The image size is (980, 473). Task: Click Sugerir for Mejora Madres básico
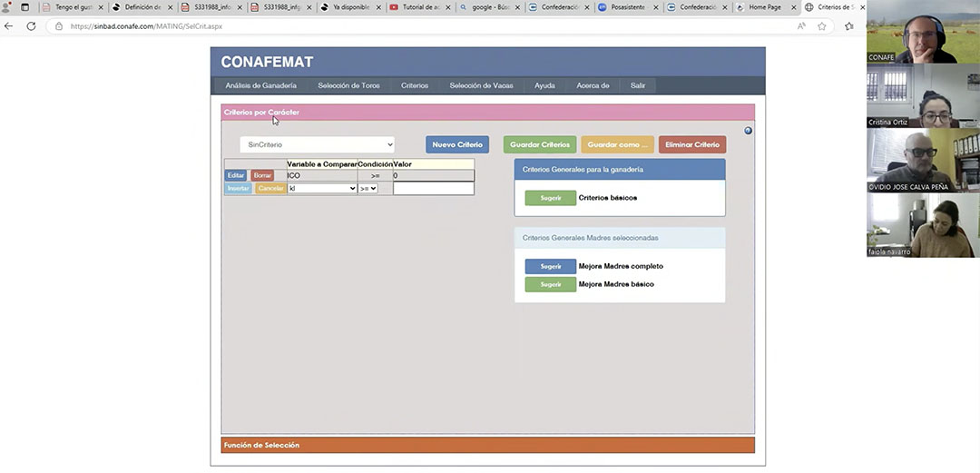pos(550,284)
